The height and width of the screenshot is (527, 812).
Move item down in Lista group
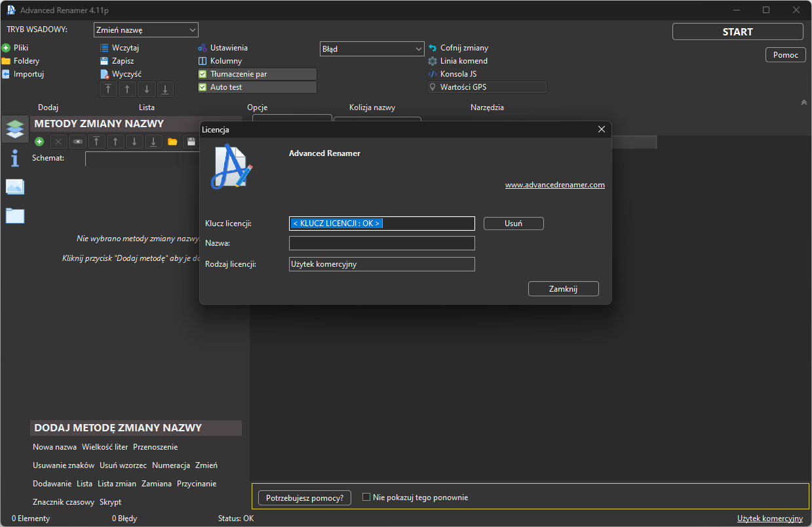146,89
